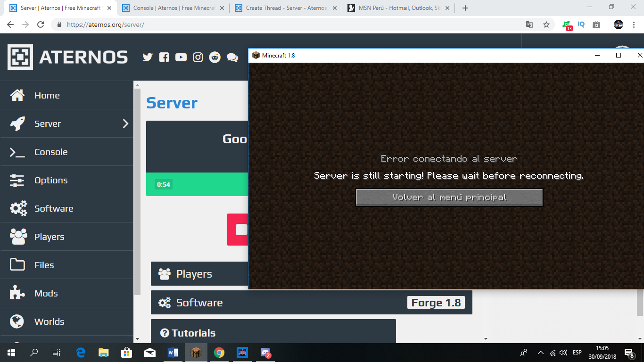Open Options in the Aternos sidebar
The image size is (644, 362).
[67, 180]
